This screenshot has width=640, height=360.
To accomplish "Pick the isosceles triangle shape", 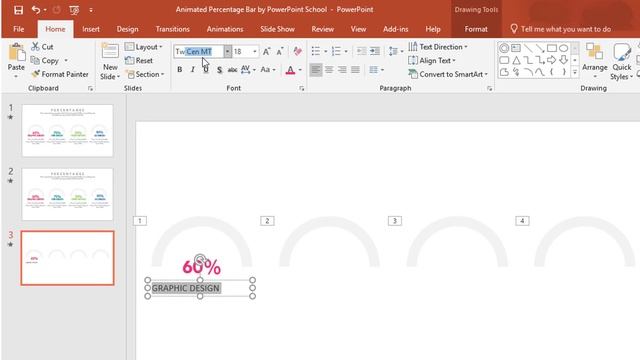I will (x=516, y=60).
